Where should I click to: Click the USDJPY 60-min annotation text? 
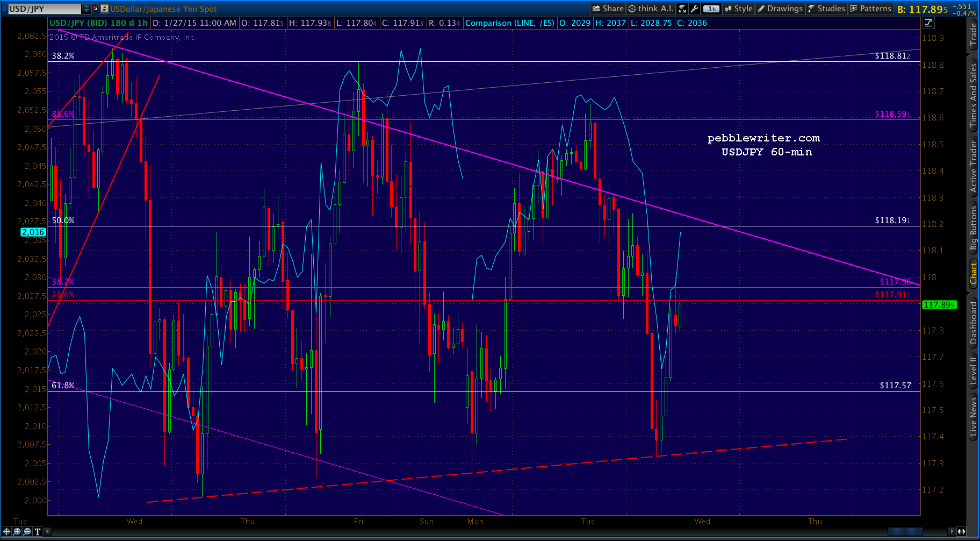tap(767, 152)
